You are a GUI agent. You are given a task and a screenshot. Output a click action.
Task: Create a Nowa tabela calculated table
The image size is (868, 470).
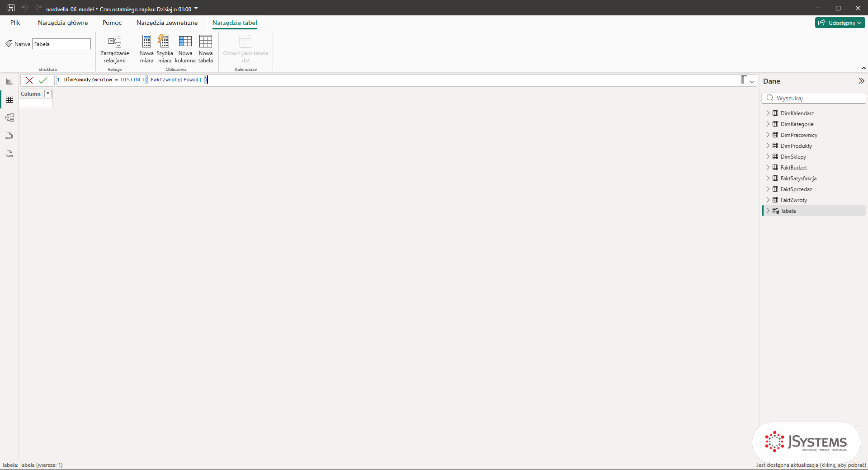pyautogui.click(x=206, y=49)
